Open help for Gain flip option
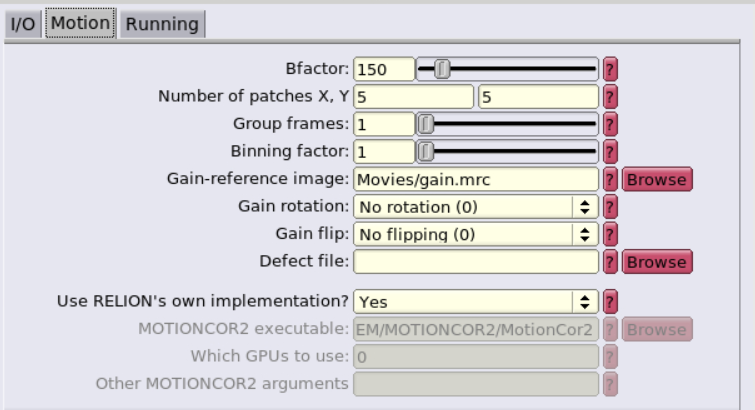The width and height of the screenshot is (755, 410). coord(610,234)
